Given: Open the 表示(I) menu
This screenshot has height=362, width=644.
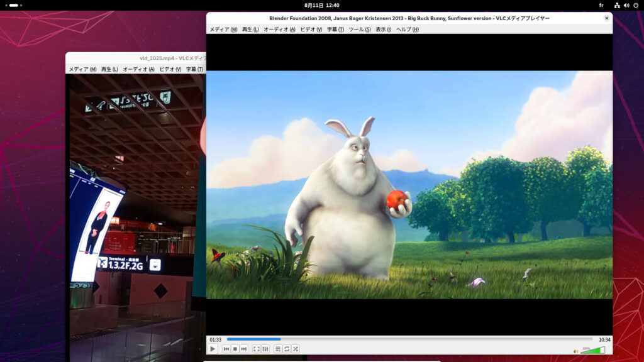Looking at the screenshot, I should pyautogui.click(x=383, y=30).
